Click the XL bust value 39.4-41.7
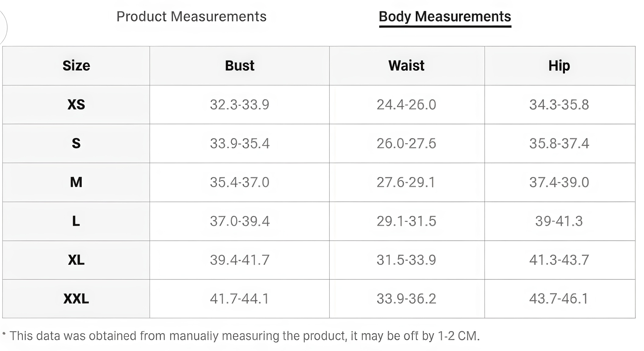The width and height of the screenshot is (644, 351). tap(239, 260)
